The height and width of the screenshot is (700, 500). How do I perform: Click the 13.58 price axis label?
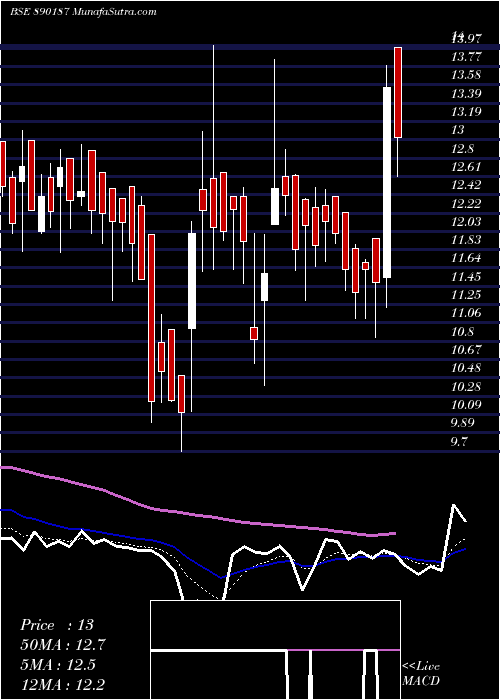pyautogui.click(x=467, y=75)
